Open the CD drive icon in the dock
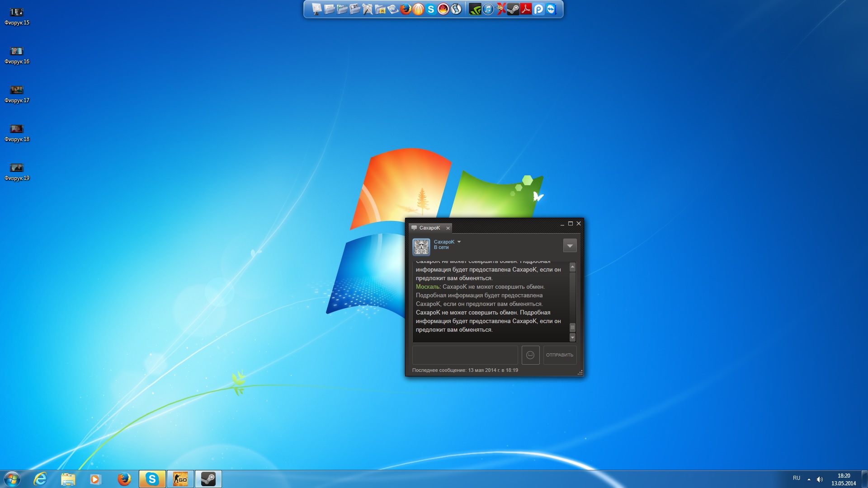 coord(393,9)
